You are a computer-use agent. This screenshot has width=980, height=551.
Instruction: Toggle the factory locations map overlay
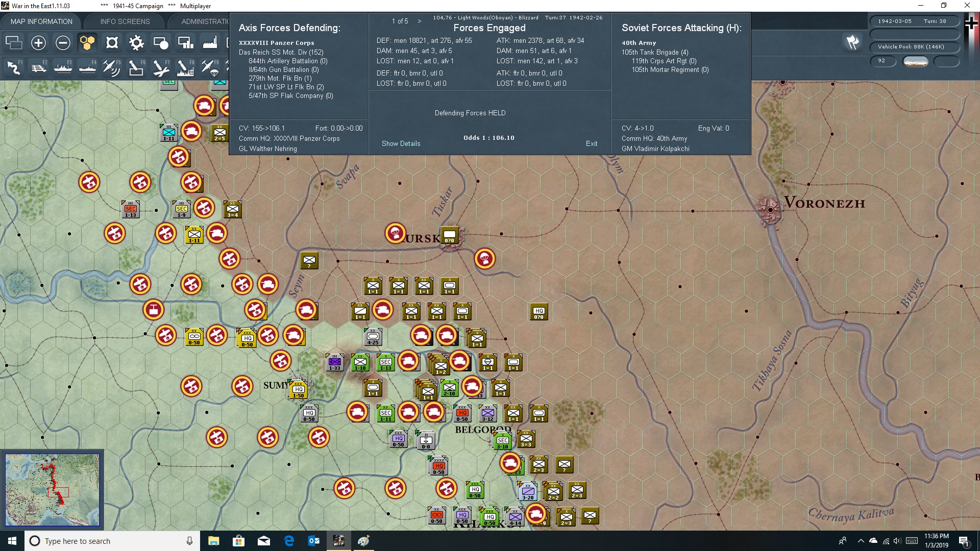click(210, 43)
